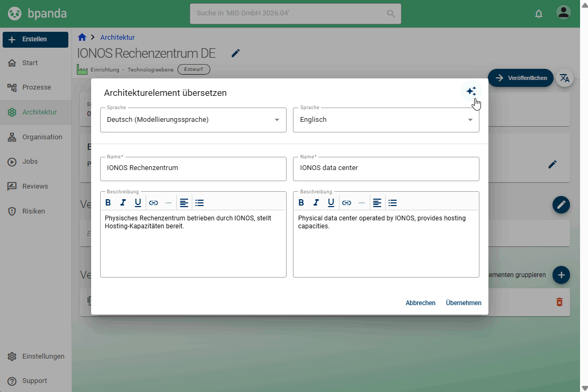Viewport: 588px width, 392px height.
Task: Open Prozesse in the sidebar
Action: 35,87
